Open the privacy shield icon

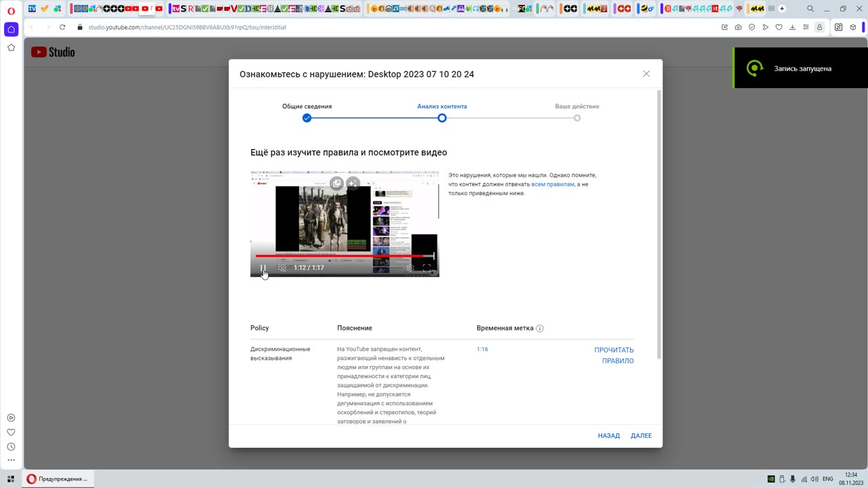pyautogui.click(x=752, y=27)
